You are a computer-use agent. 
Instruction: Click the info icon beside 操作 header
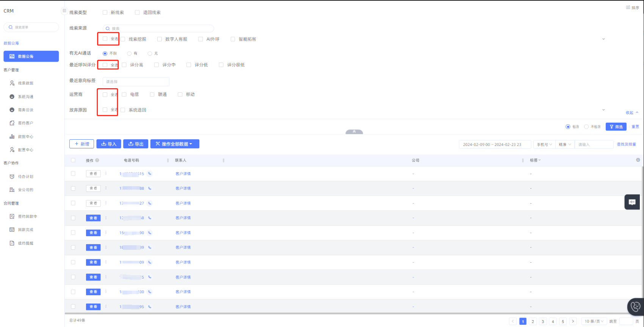tap(97, 160)
